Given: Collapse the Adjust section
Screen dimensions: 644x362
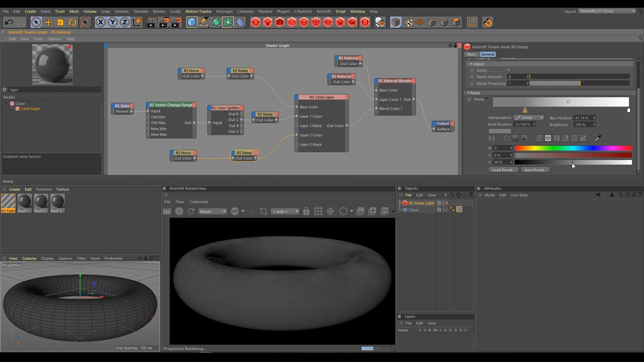Looking at the screenshot, I should point(471,64).
